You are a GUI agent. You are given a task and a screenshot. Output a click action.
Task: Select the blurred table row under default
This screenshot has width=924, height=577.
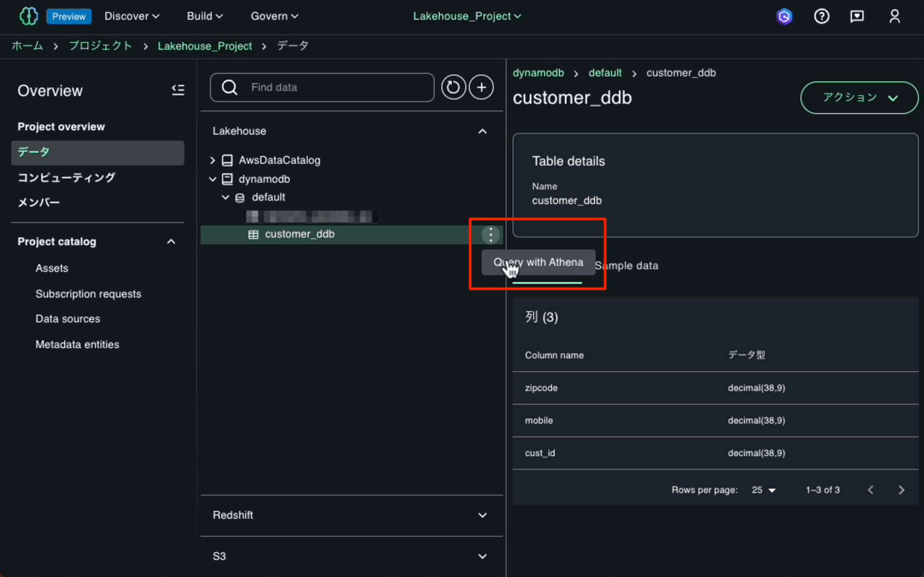312,216
